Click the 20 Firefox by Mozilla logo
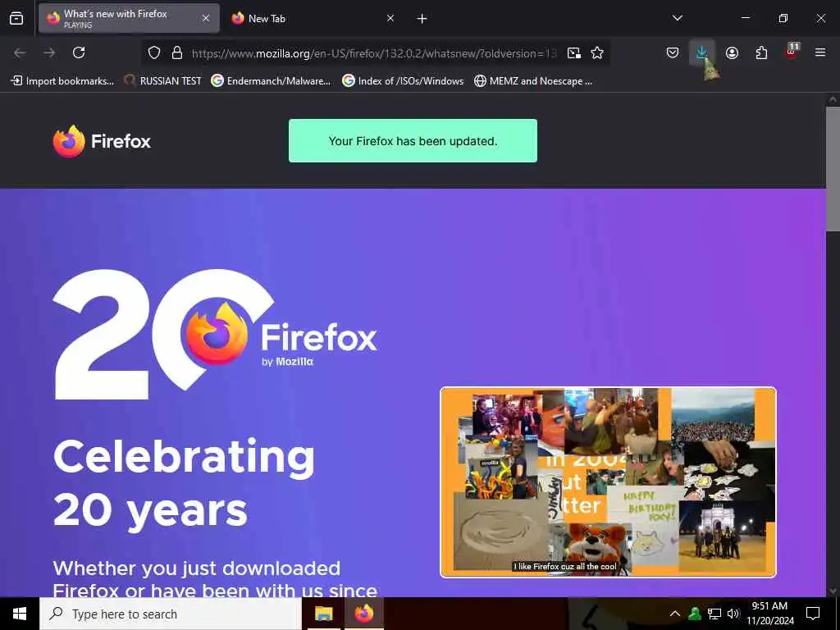Viewport: 840px width, 630px height. (x=215, y=335)
